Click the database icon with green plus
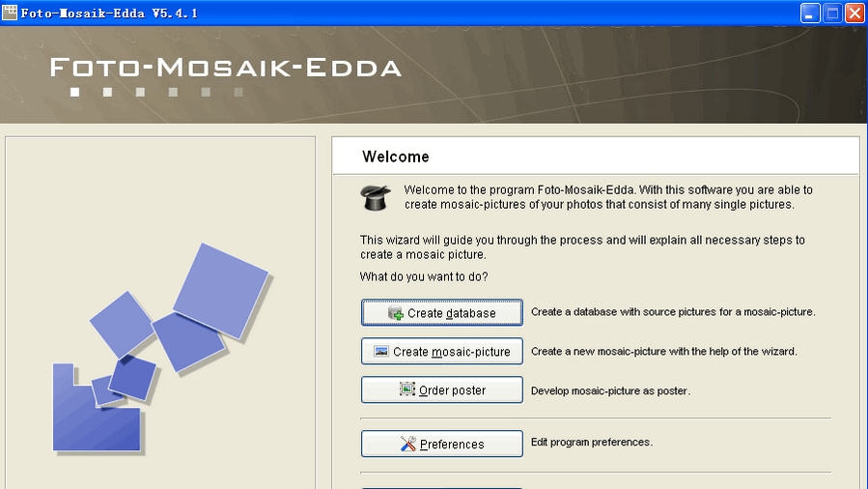Viewport: 868px width, 489px height. 396,313
